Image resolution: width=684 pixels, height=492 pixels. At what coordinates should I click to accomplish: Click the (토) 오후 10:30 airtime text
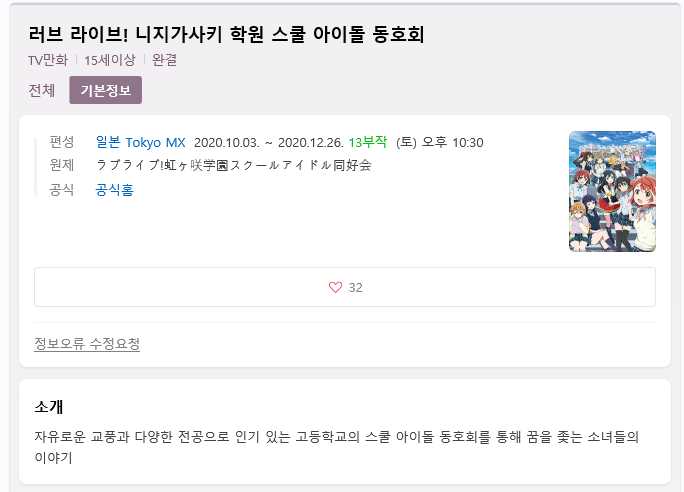tap(440, 143)
